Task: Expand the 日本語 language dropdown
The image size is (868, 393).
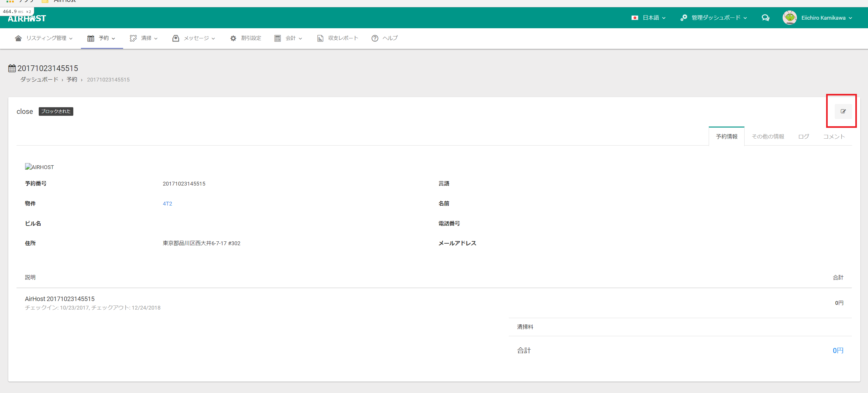Action: pos(648,18)
